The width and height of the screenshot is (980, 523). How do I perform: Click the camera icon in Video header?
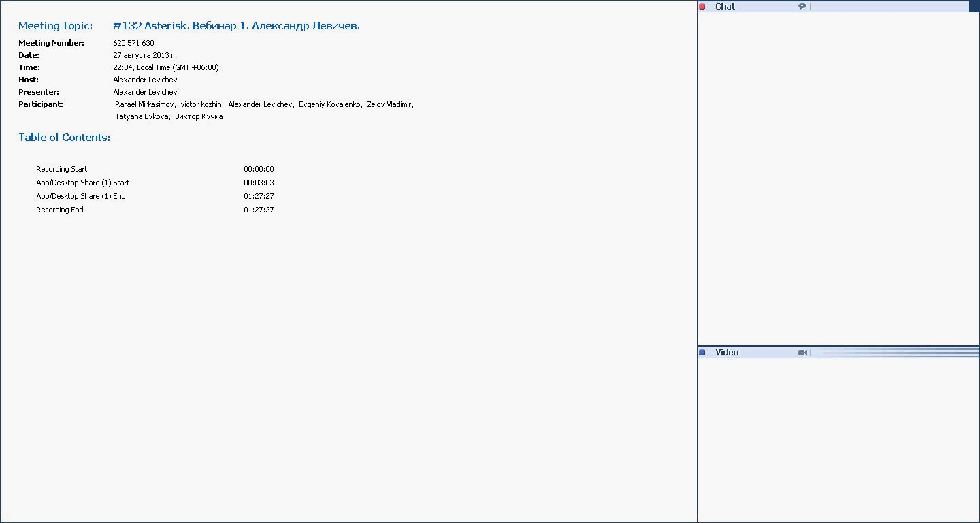pyautogui.click(x=803, y=353)
